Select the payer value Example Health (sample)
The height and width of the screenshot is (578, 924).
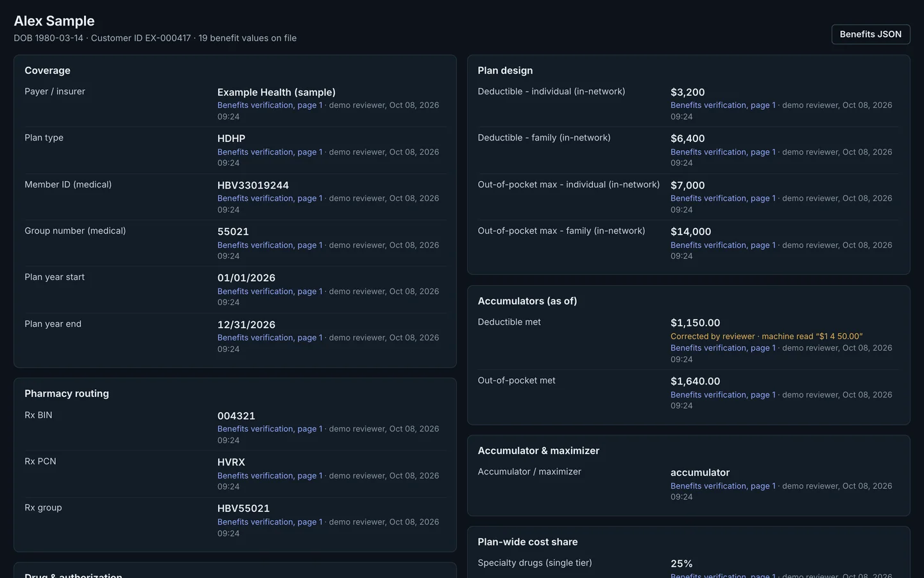(x=277, y=92)
